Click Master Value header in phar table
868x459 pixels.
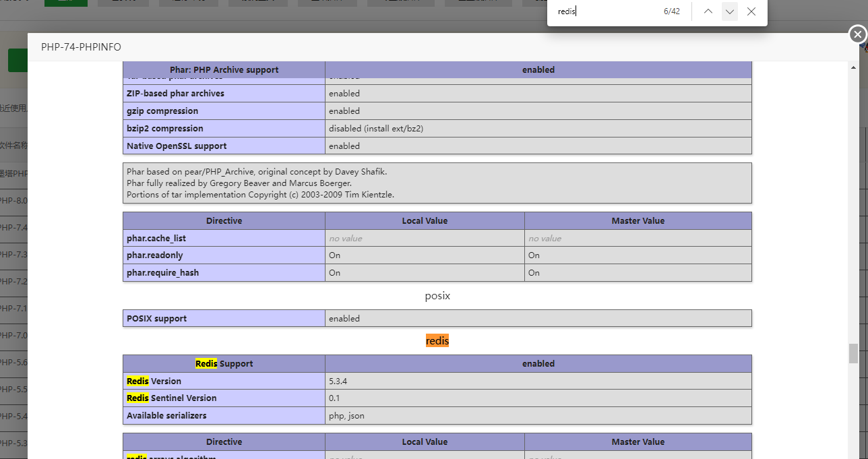638,221
